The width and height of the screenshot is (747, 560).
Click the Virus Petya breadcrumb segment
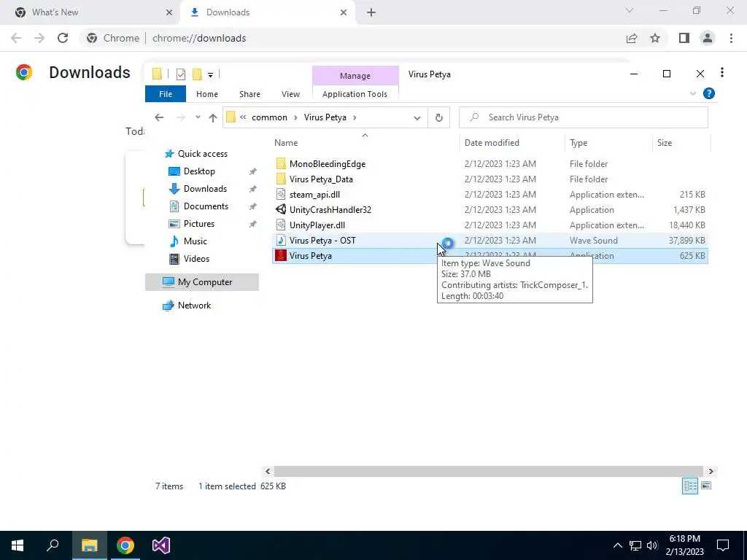point(325,117)
